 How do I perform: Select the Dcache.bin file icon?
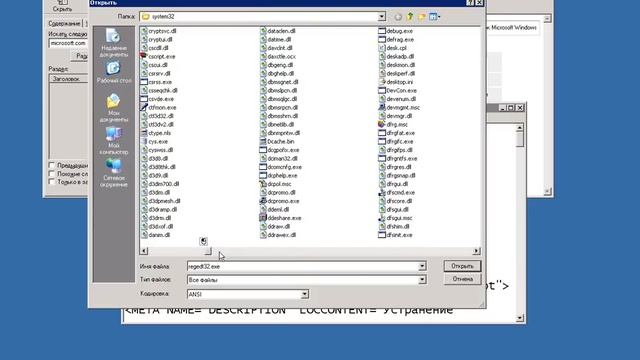click(263, 141)
